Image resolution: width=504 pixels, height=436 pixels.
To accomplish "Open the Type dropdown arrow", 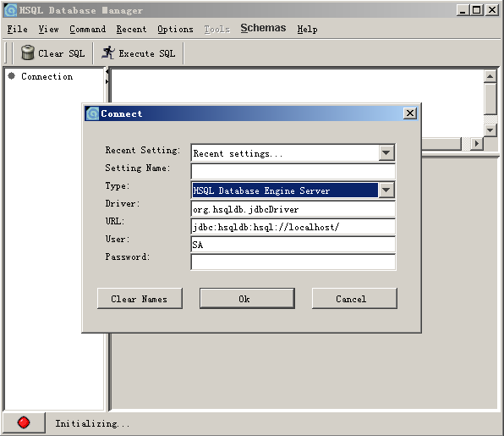I will (x=386, y=190).
